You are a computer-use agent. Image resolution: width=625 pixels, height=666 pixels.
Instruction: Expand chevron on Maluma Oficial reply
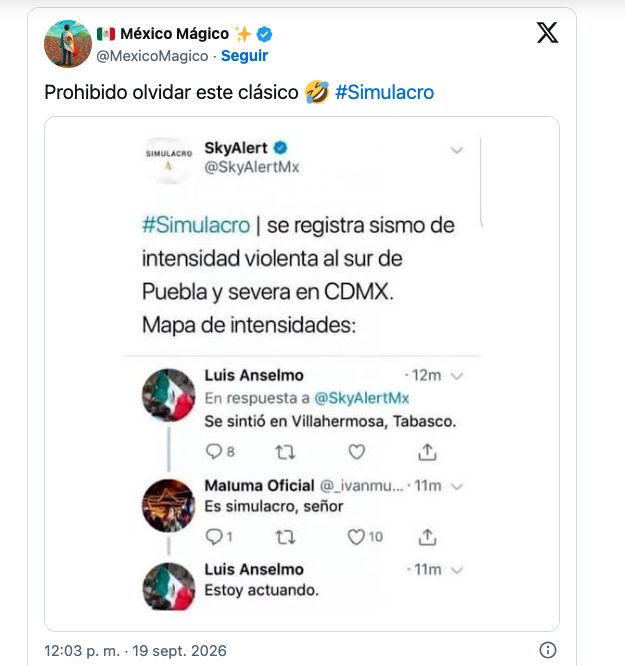(457, 486)
